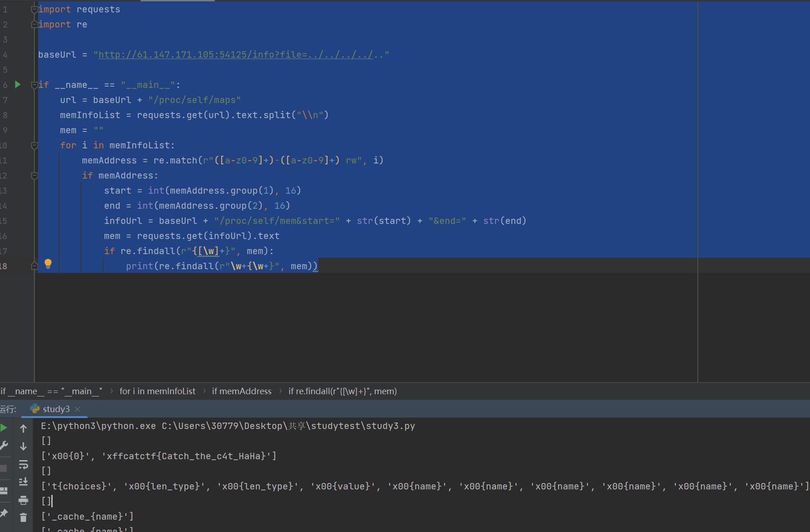Pin the Run tab

[4, 513]
